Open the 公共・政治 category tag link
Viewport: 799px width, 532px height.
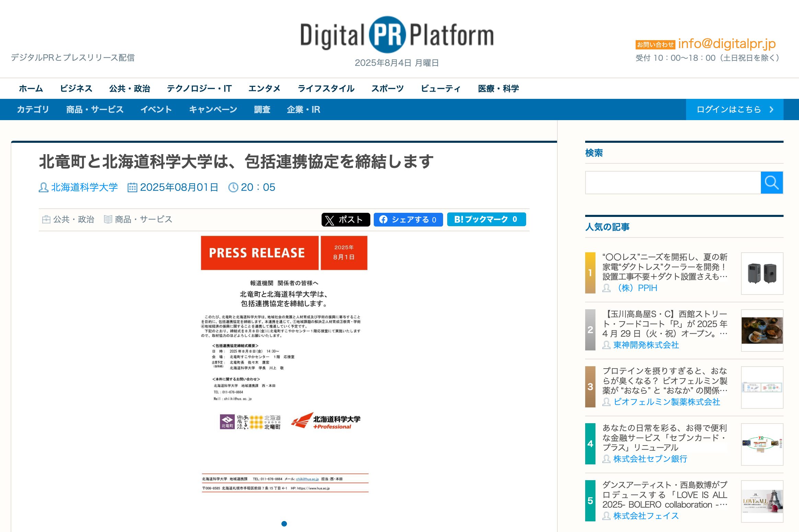pyautogui.click(x=73, y=219)
